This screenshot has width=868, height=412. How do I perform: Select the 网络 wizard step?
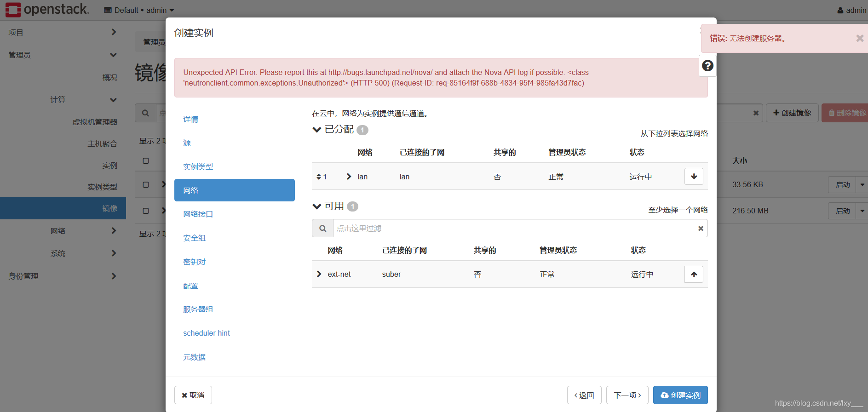(235, 190)
